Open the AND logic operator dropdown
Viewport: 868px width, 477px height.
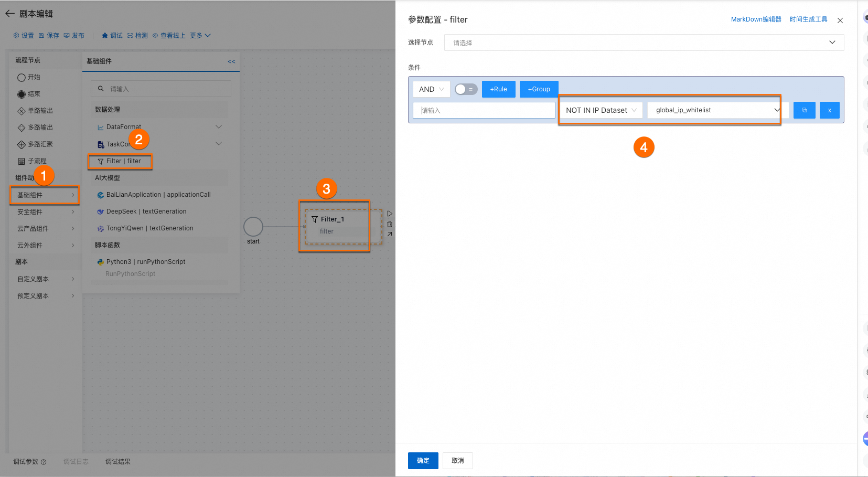(431, 89)
